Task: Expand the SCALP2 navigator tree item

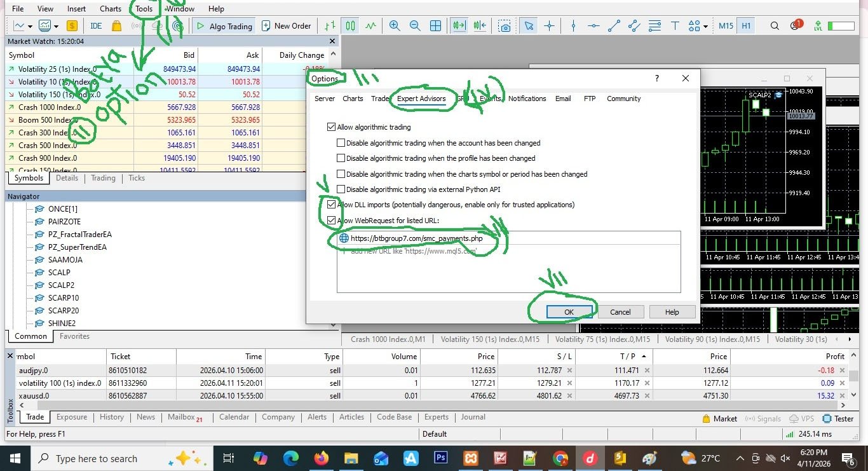Action: pos(61,285)
